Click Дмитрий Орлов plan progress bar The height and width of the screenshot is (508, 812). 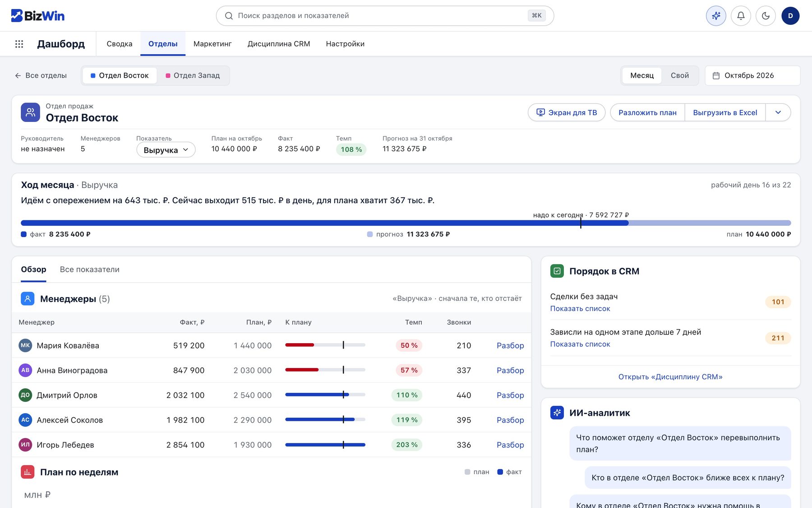[325, 395]
